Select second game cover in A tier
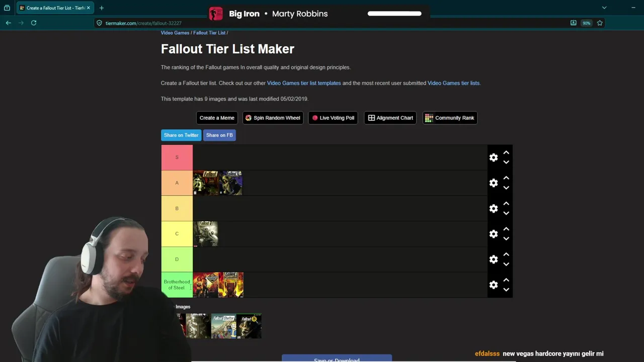 [x=231, y=183]
